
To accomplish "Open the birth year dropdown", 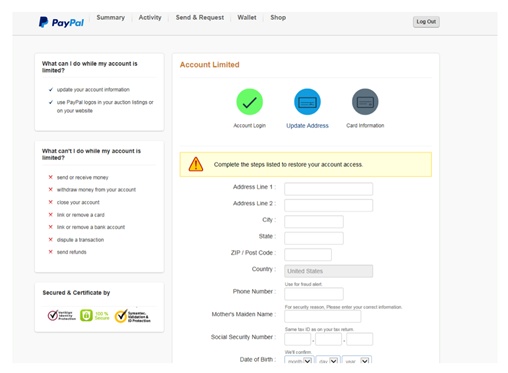I will 357,360.
